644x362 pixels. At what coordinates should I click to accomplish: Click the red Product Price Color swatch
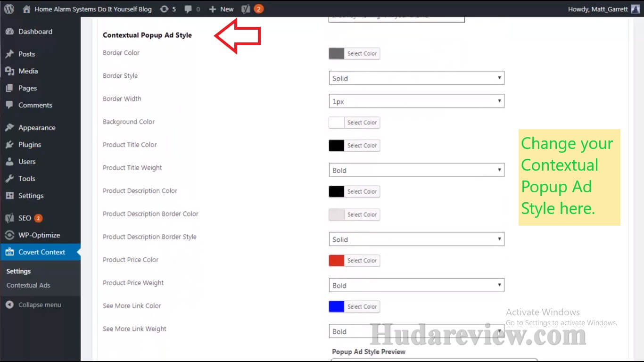[337, 261]
